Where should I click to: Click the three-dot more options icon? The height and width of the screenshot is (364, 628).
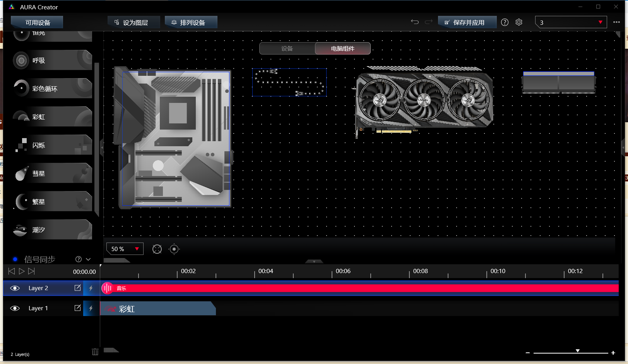pyautogui.click(x=616, y=22)
